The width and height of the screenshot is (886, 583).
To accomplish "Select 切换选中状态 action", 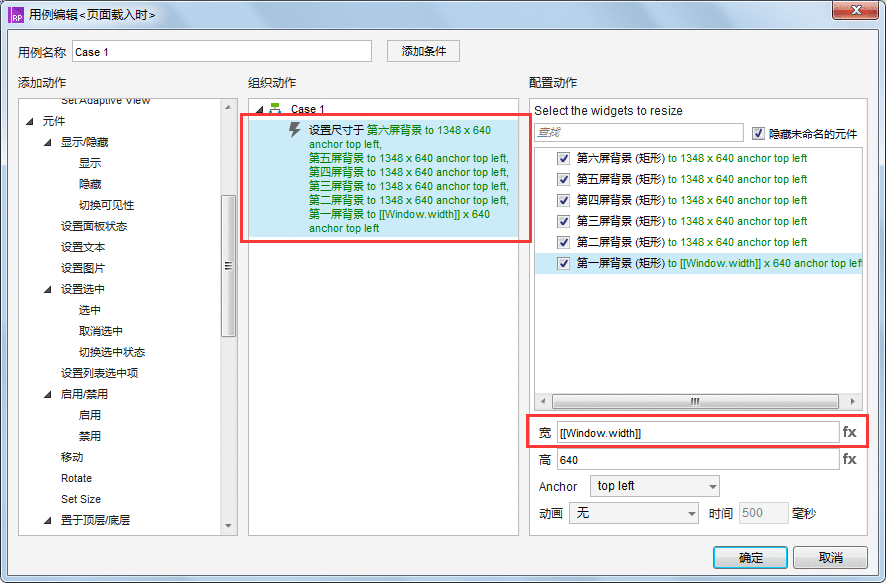I will 112,352.
